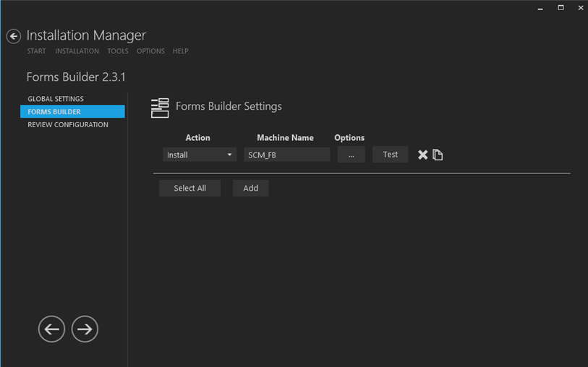This screenshot has height=367, width=588.
Task: Add a new machine row
Action: click(x=250, y=188)
